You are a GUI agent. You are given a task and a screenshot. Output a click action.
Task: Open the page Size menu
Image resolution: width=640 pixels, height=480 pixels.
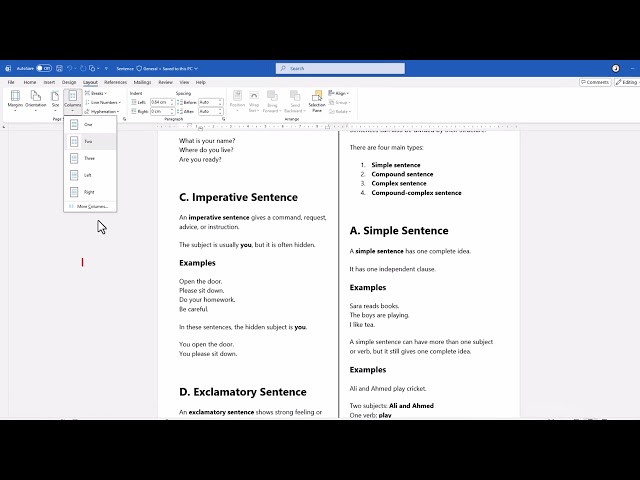pyautogui.click(x=55, y=100)
